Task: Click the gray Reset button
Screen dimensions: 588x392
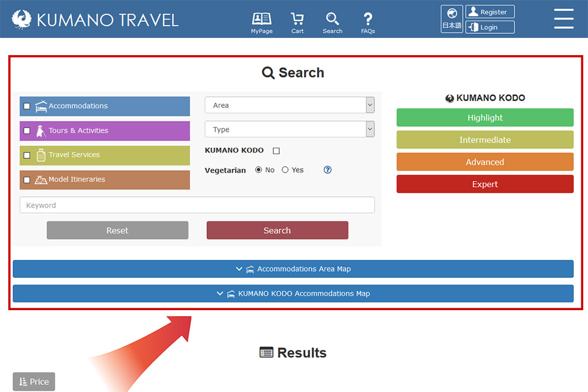Action: click(117, 230)
